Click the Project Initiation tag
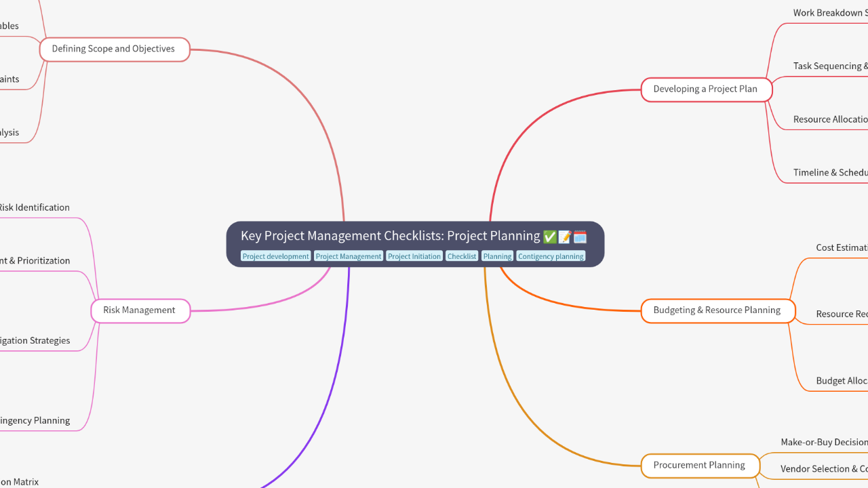Viewport: 868px width, 488px height. tap(414, 256)
